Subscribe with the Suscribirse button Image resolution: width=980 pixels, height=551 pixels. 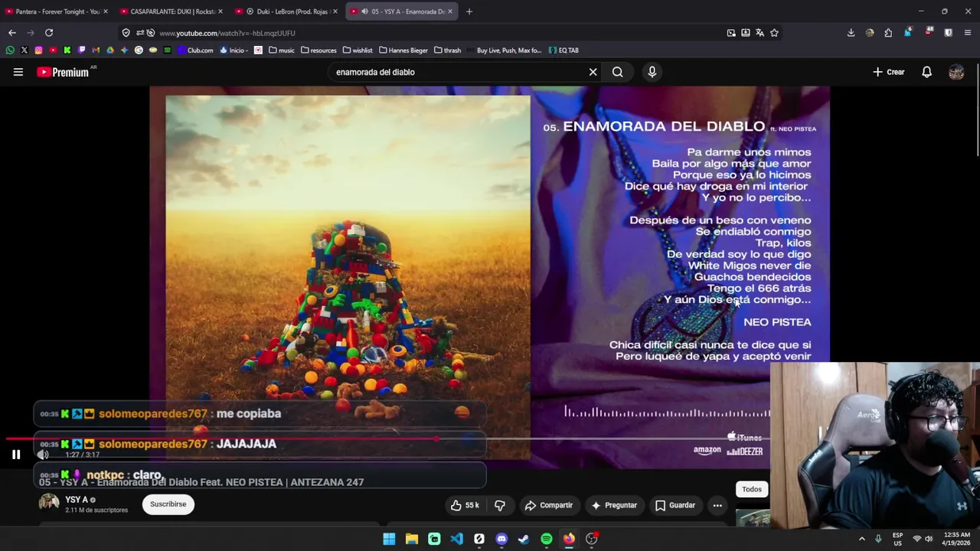[x=168, y=504]
